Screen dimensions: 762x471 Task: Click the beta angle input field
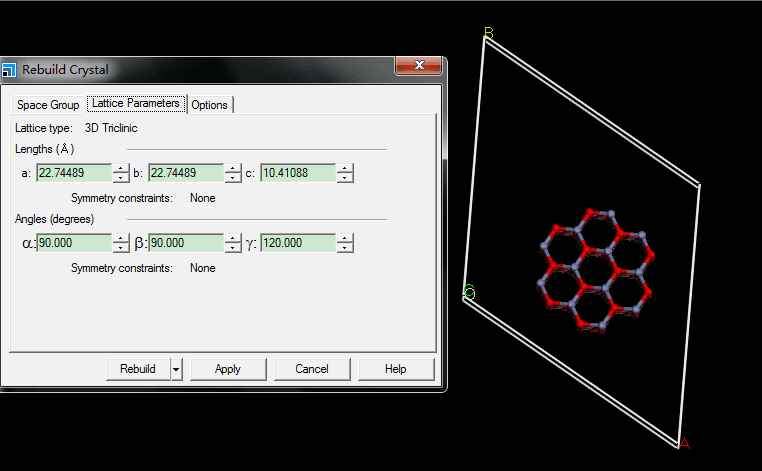[x=186, y=243]
